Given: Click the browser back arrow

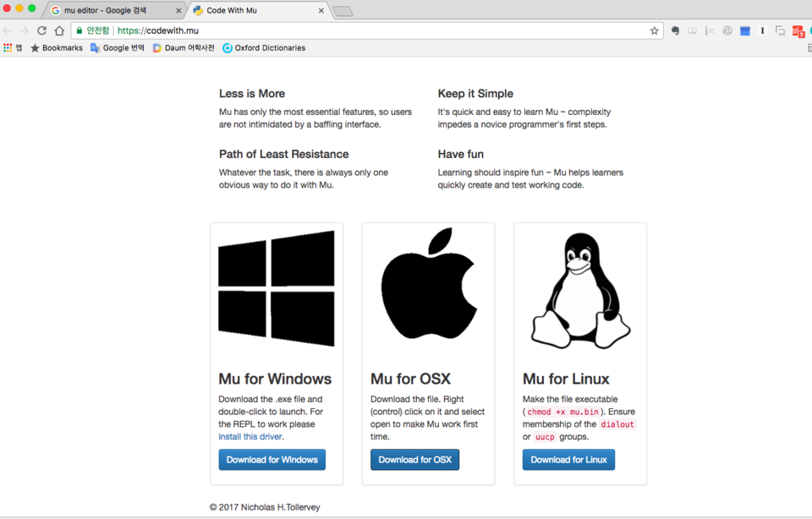Looking at the screenshot, I should [8, 30].
